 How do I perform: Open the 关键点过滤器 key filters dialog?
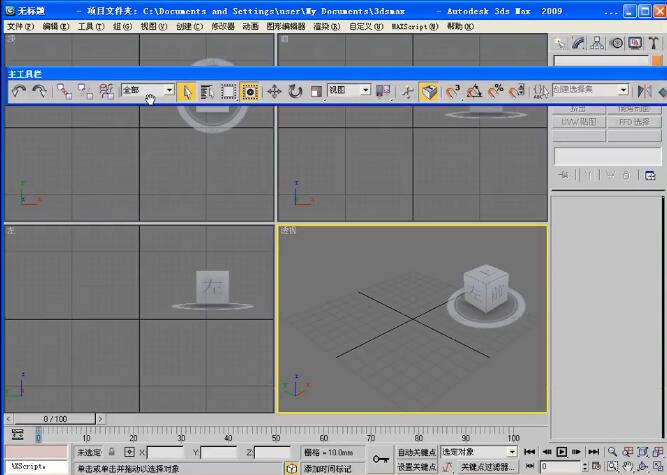coord(488,467)
